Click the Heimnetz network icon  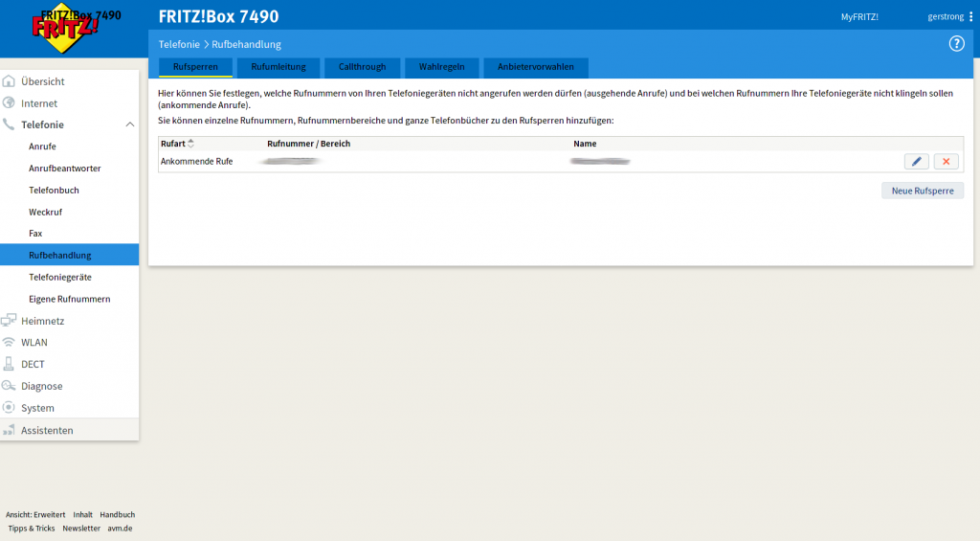[9, 321]
